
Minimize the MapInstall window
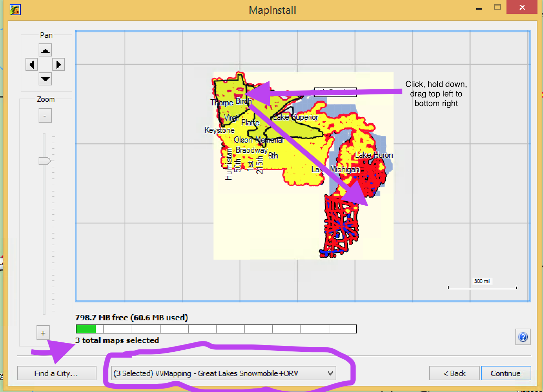(x=479, y=9)
